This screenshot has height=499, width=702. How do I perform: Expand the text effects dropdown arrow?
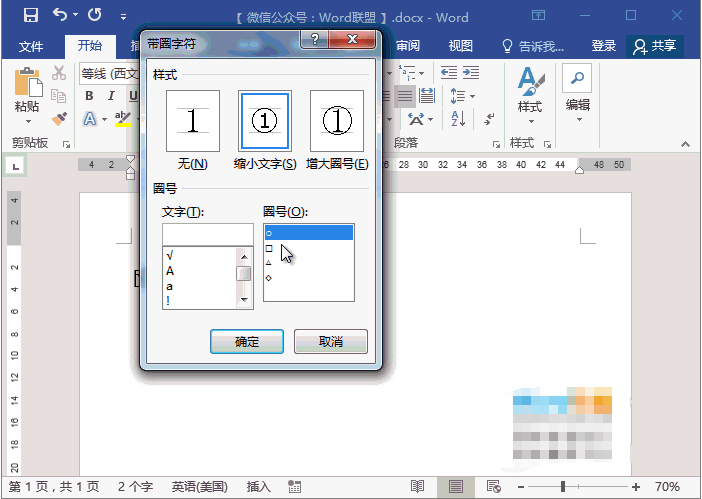tap(104, 119)
